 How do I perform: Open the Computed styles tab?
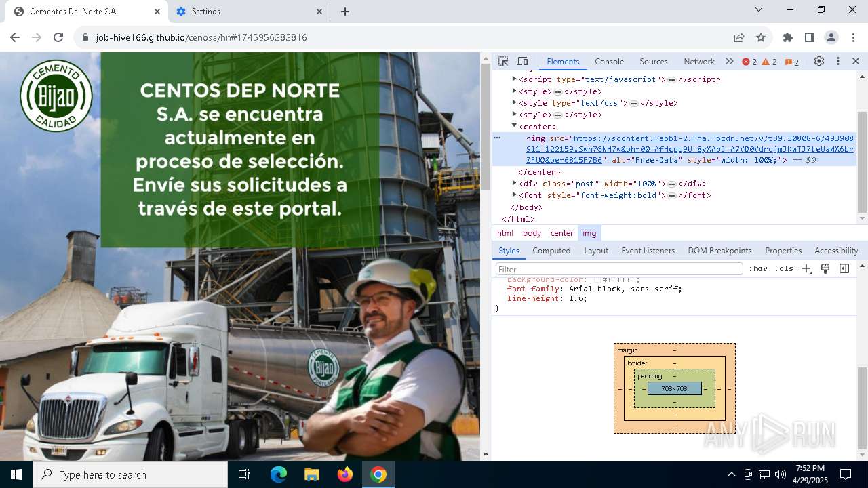(551, 251)
